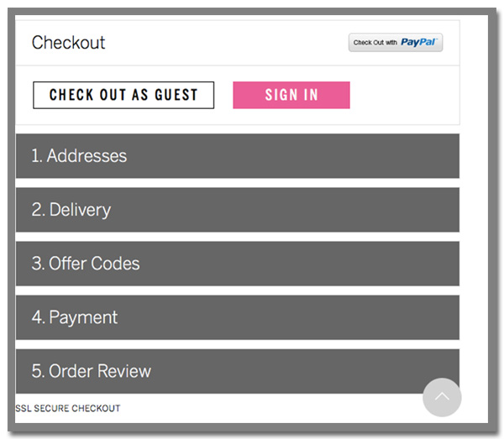Click the scroll-to-top arrow circle
The width and height of the screenshot is (504, 439).
tap(442, 397)
